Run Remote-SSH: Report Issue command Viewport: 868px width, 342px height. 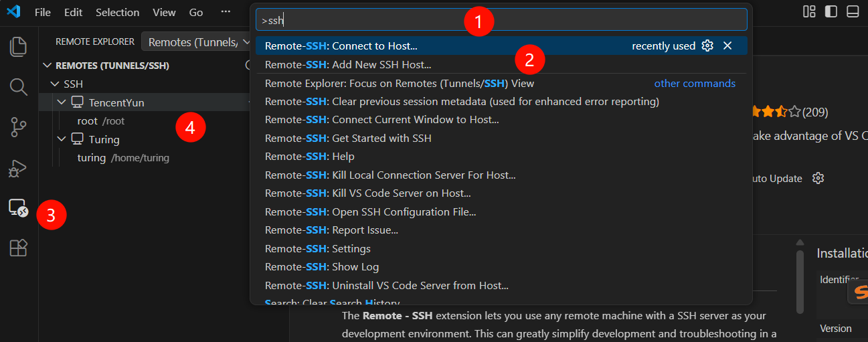click(x=501, y=230)
